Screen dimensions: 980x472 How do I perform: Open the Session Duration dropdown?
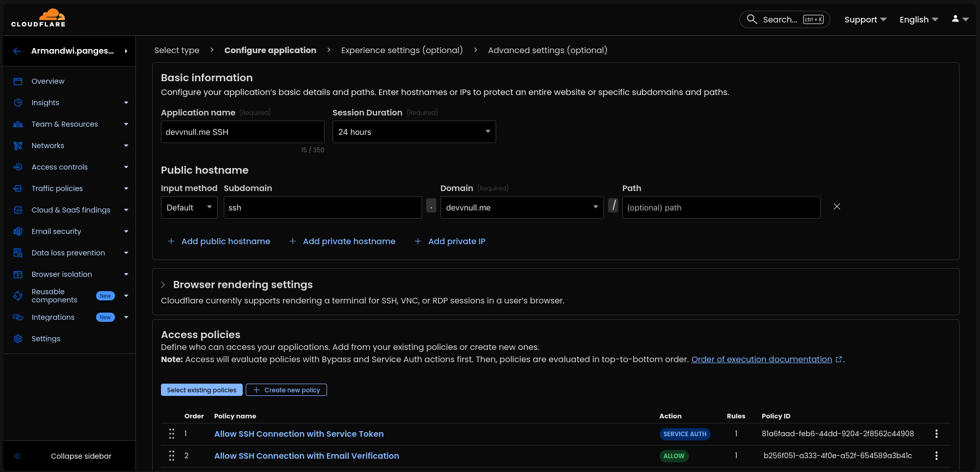click(414, 132)
